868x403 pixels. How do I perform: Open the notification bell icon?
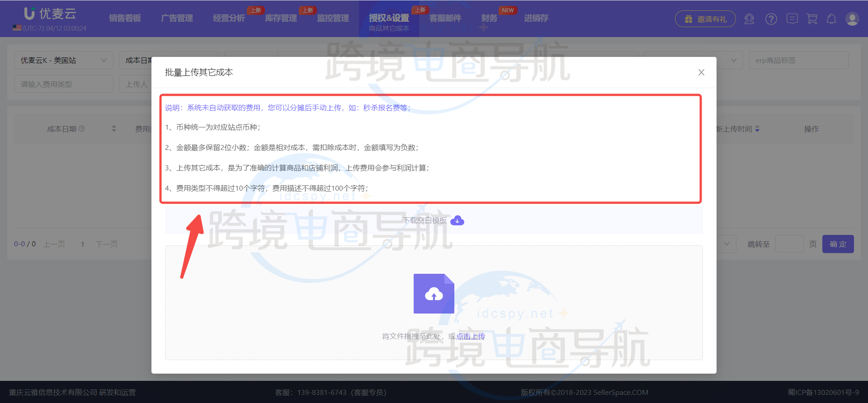click(831, 19)
